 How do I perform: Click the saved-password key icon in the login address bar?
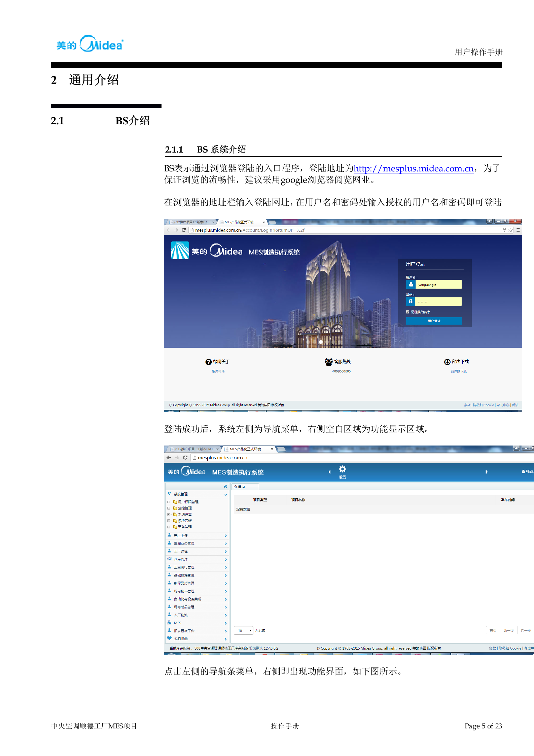click(x=504, y=230)
